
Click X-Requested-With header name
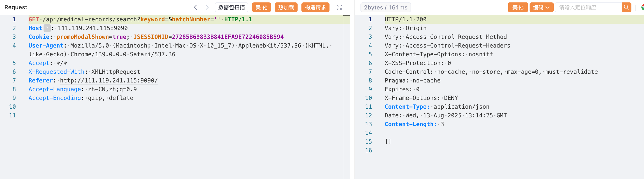[x=57, y=72]
